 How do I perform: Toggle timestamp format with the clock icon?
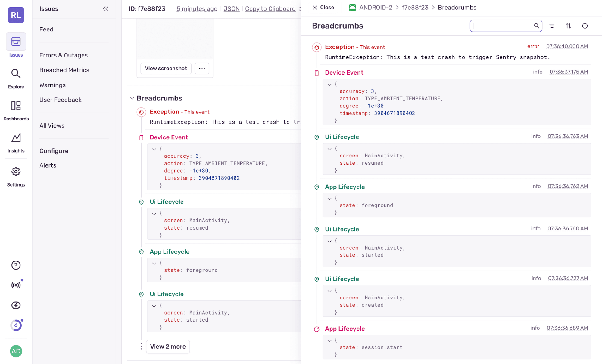coord(585,26)
